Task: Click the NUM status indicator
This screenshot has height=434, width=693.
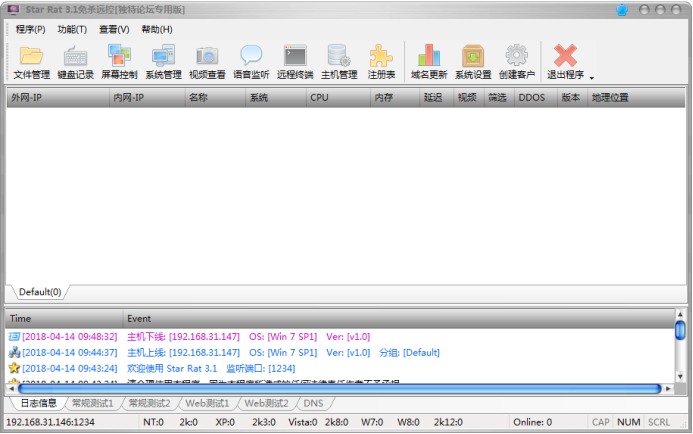Action: click(x=628, y=422)
